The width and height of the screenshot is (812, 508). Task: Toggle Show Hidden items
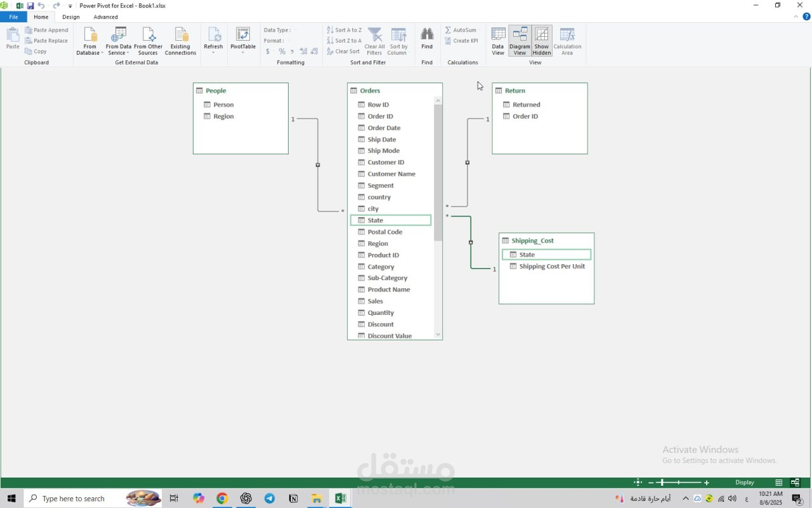coord(542,41)
